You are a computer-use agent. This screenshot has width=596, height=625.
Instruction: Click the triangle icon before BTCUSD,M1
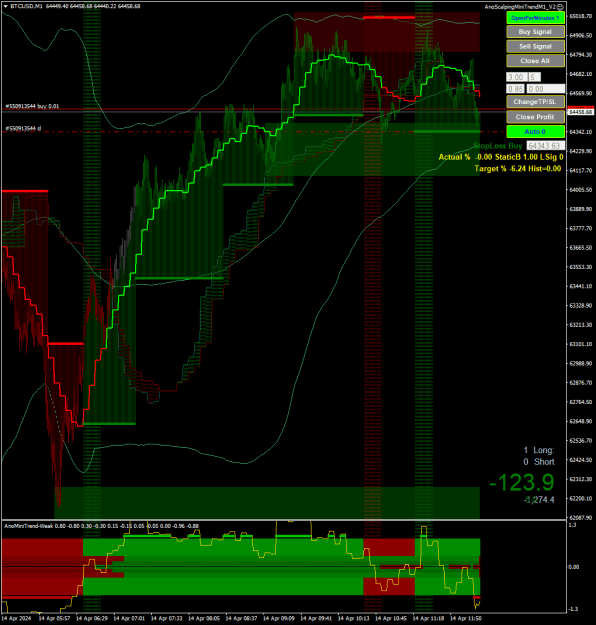click(6, 6)
